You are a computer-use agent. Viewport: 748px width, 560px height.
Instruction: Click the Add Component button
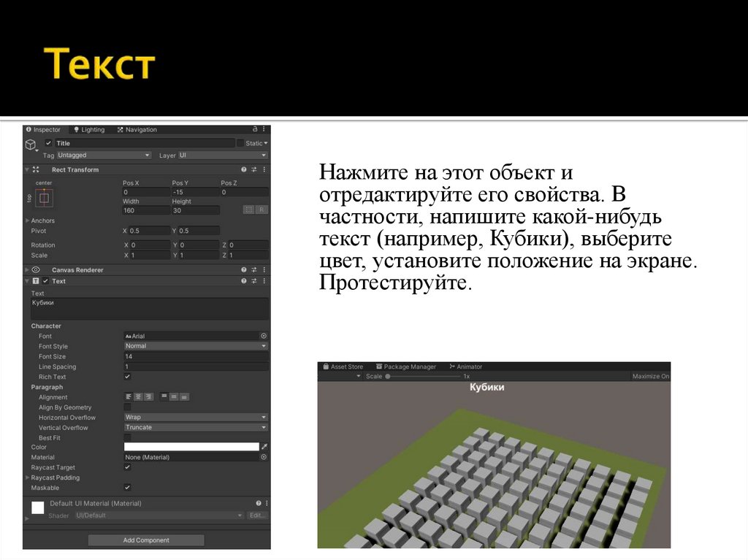point(146,540)
